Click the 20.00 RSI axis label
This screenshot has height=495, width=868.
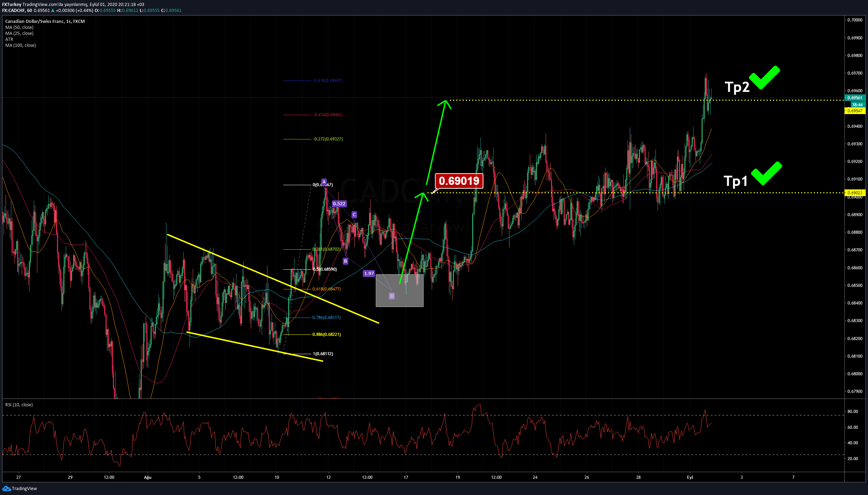pos(853,458)
